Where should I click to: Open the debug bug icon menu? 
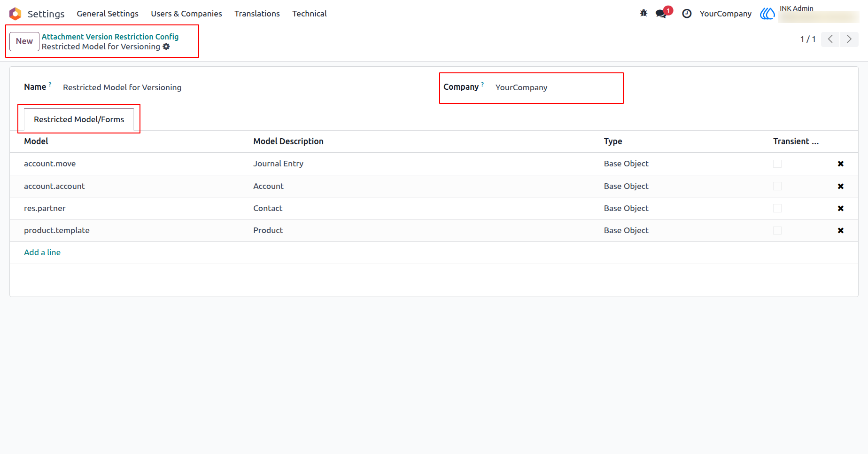click(x=643, y=14)
